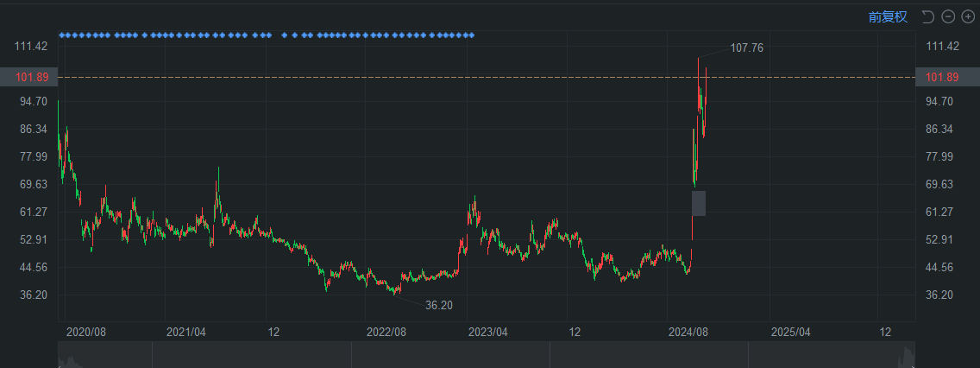This screenshot has height=368, width=980.
Task: Click the 111.42 value on the right price axis
Action: click(x=941, y=46)
